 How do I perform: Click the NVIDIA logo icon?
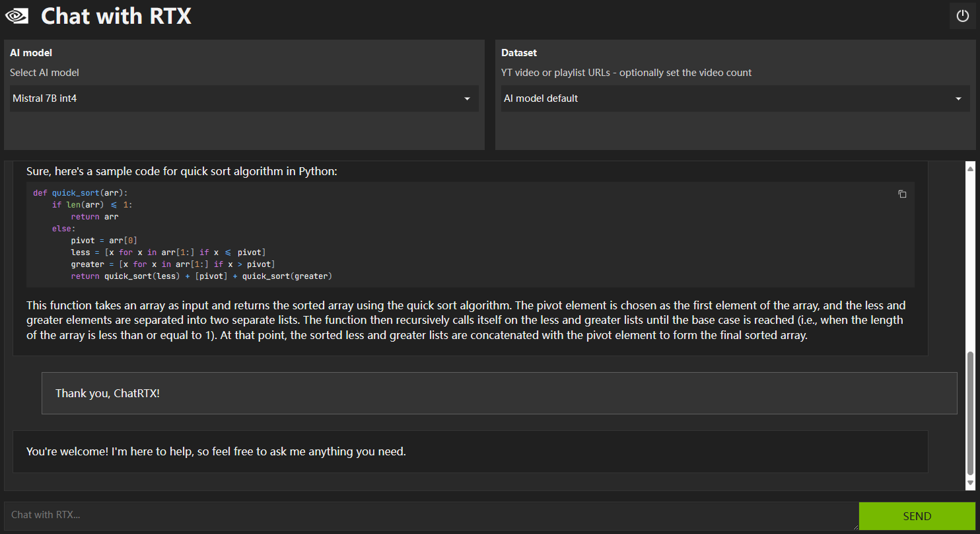(x=17, y=16)
